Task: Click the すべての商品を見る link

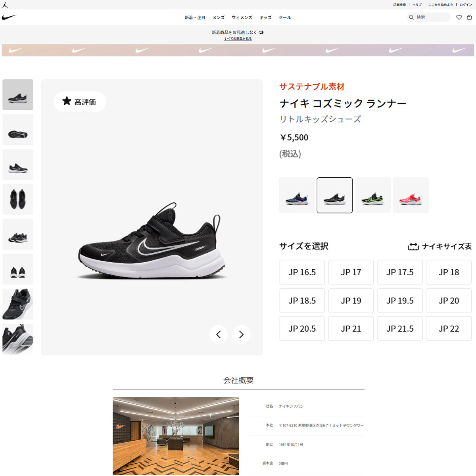Action: point(238,39)
